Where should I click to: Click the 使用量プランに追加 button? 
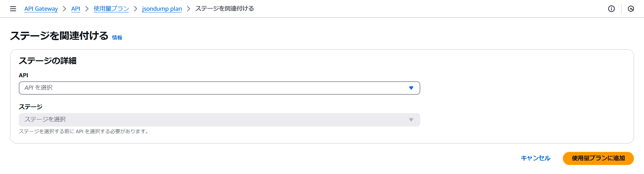click(598, 158)
